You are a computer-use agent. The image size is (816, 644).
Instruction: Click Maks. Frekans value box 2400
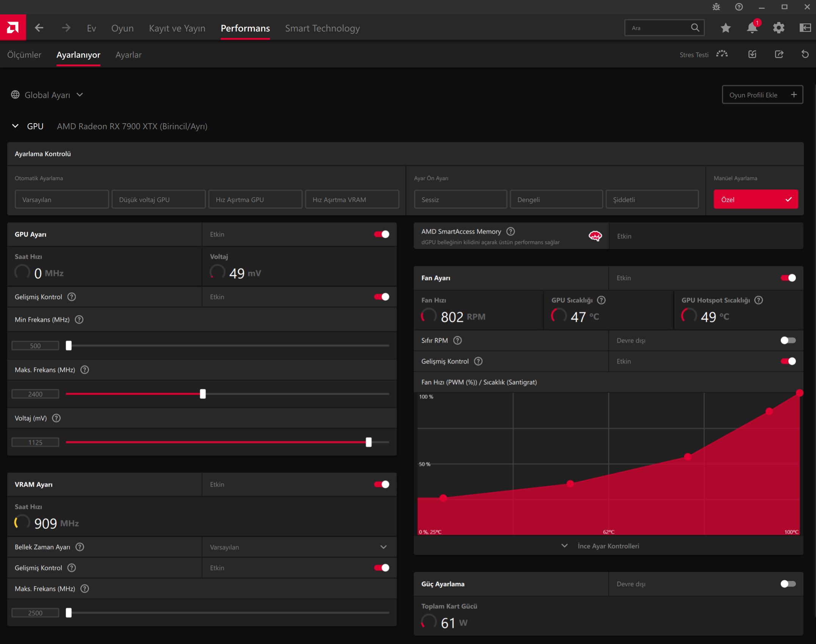click(x=35, y=394)
